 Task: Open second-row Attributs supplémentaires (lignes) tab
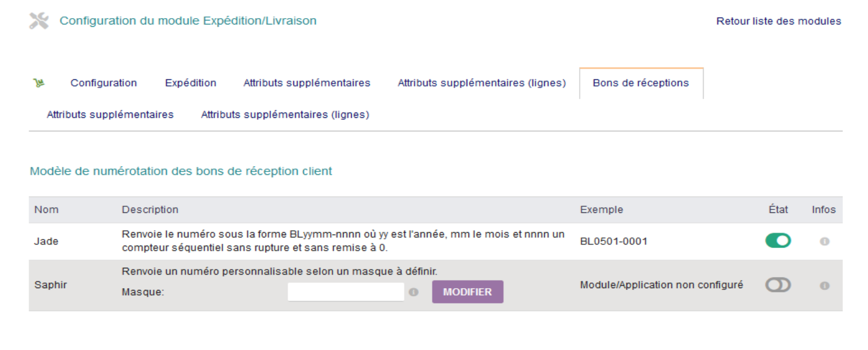coord(285,115)
